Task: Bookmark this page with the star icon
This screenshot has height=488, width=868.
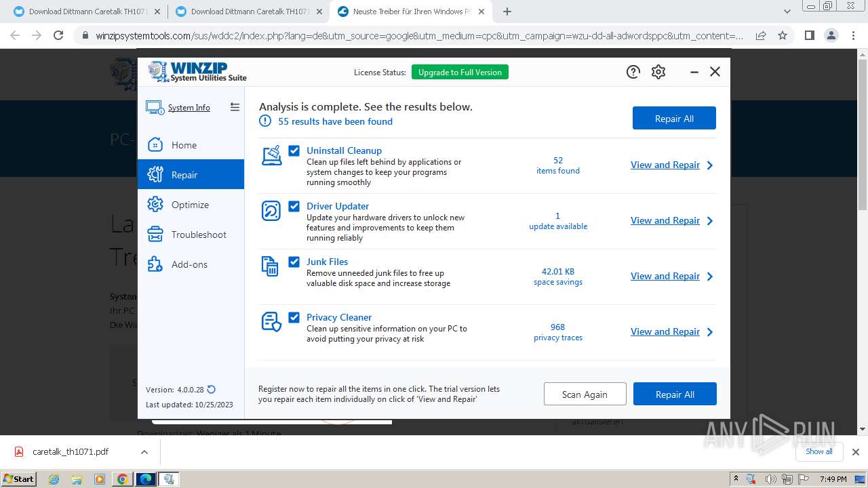Action: [x=783, y=36]
